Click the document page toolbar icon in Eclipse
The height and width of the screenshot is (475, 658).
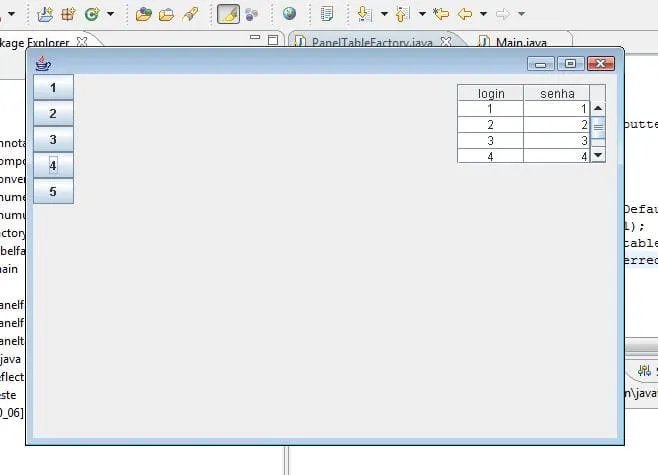(327, 14)
